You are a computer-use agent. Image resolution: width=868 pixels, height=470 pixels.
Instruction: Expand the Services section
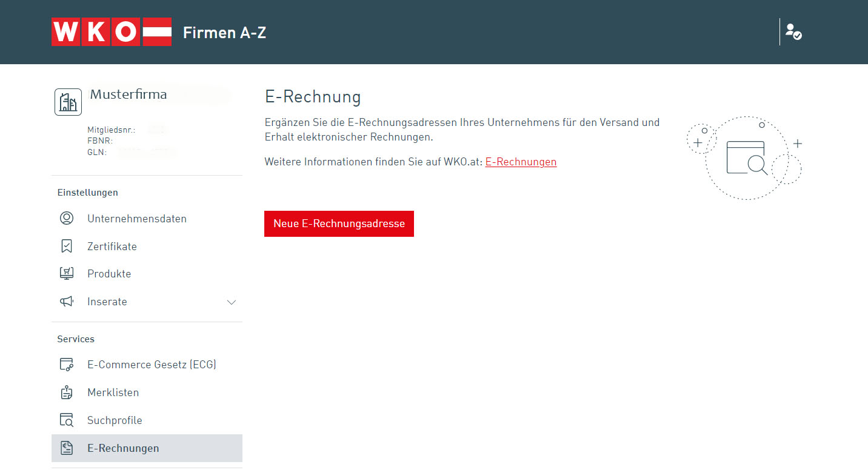[x=76, y=339]
